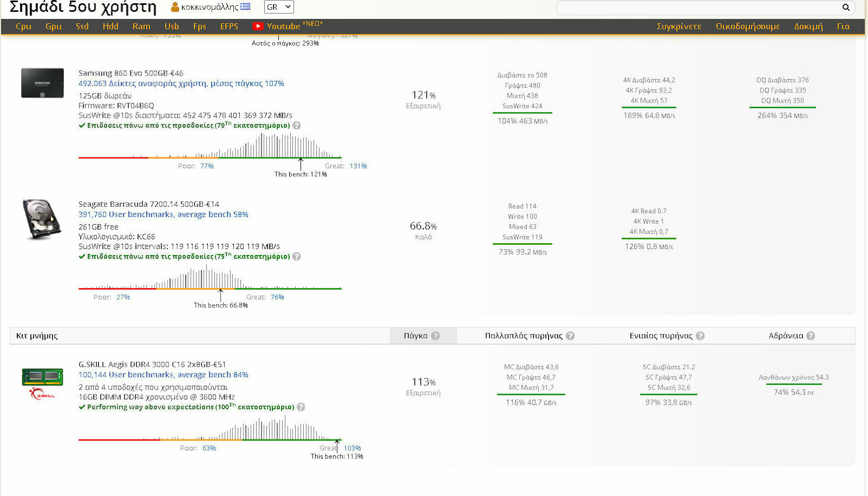This screenshot has width=868, height=496.
Task: Click the latency 74% 54,3 ns result
Action: coord(794,392)
